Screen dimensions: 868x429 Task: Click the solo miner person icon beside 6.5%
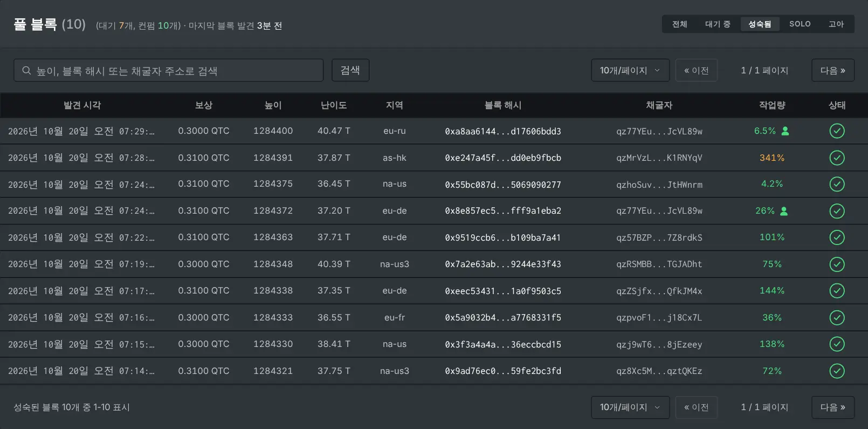[786, 131]
